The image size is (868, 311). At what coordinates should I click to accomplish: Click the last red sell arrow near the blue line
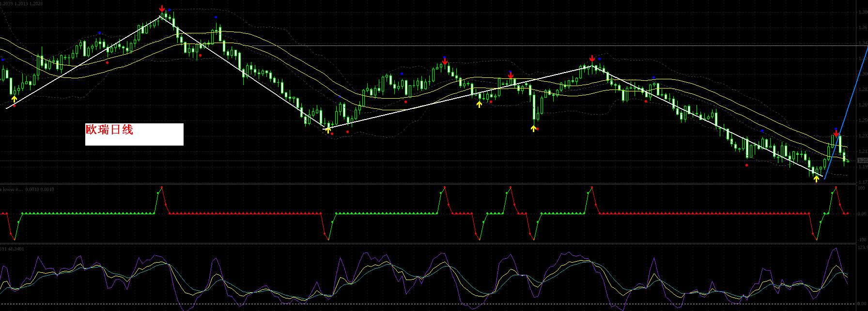[836, 133]
